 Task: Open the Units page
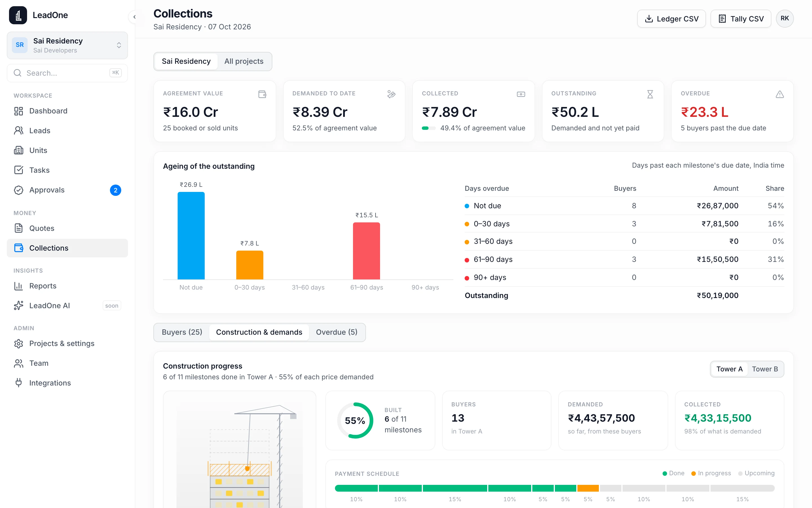pos(67,150)
